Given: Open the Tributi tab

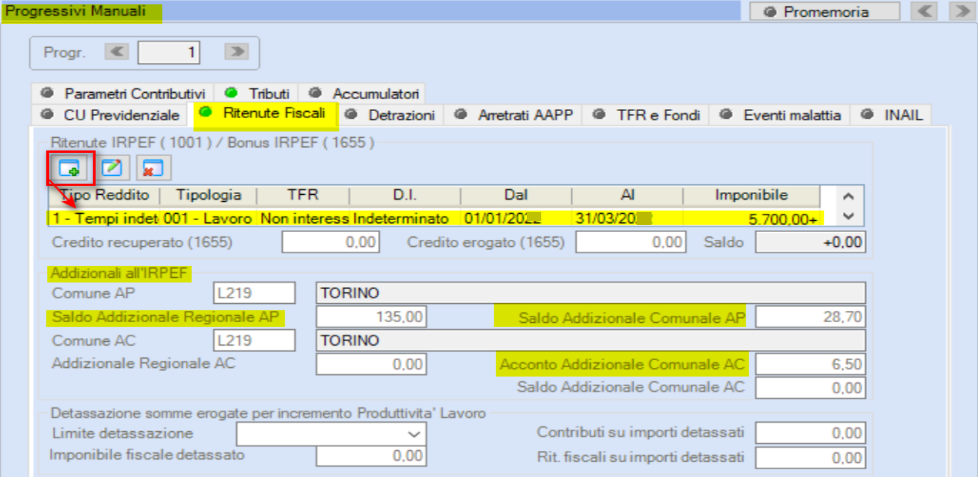Looking at the screenshot, I should pyautogui.click(x=257, y=93).
